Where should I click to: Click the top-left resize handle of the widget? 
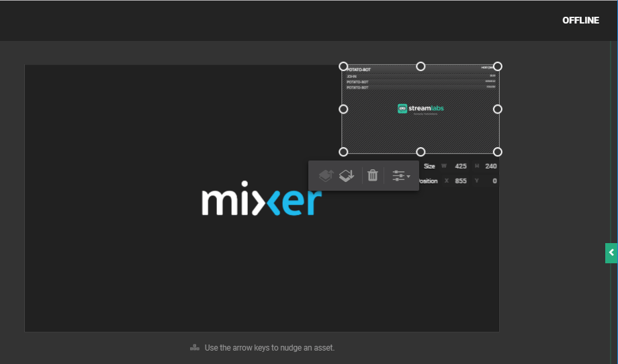pos(343,66)
